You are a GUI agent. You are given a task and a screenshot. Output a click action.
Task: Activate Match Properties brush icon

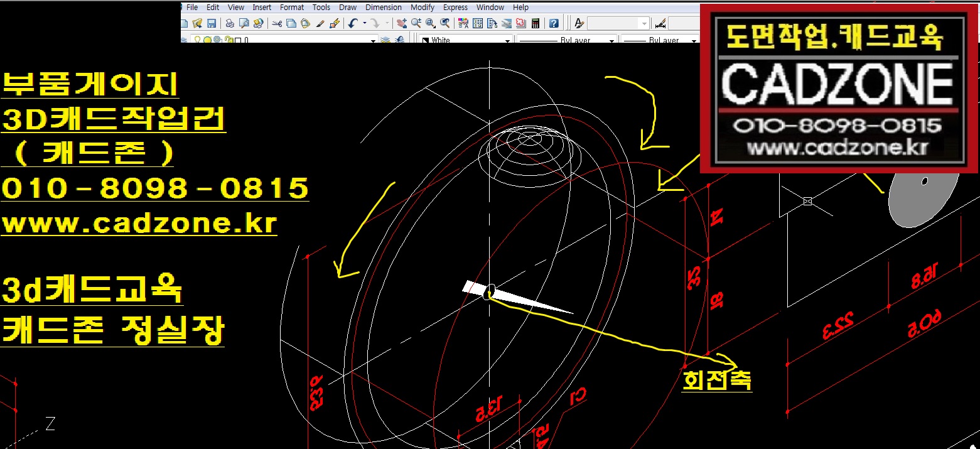point(320,23)
